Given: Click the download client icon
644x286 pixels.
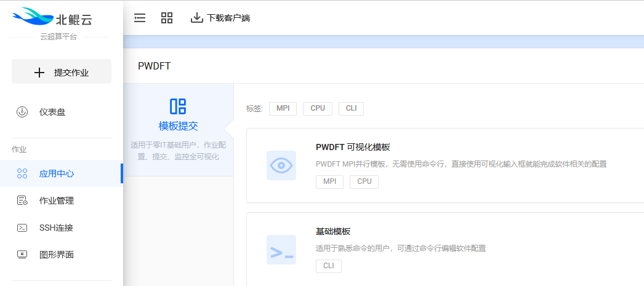Looking at the screenshot, I should point(197,18).
